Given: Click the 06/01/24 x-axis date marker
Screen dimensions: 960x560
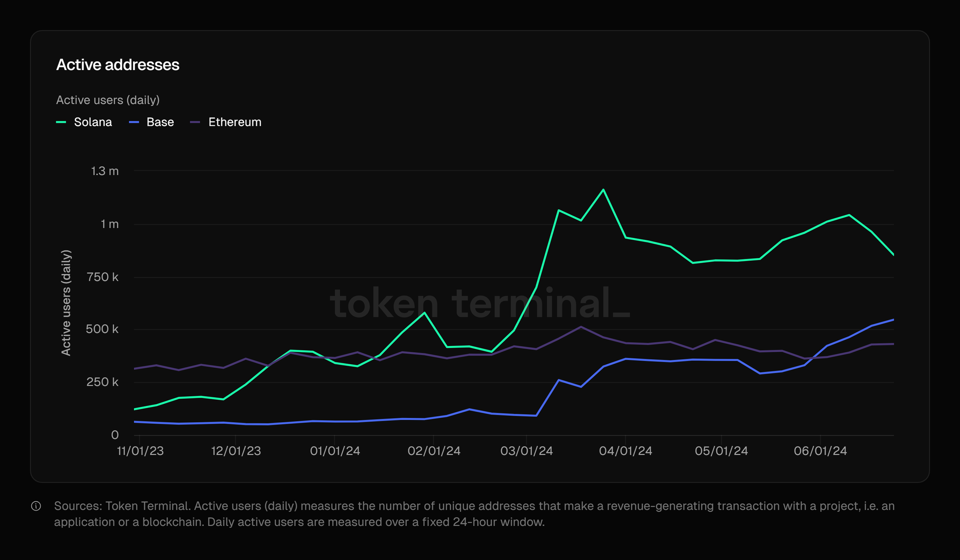Looking at the screenshot, I should coord(820,451).
